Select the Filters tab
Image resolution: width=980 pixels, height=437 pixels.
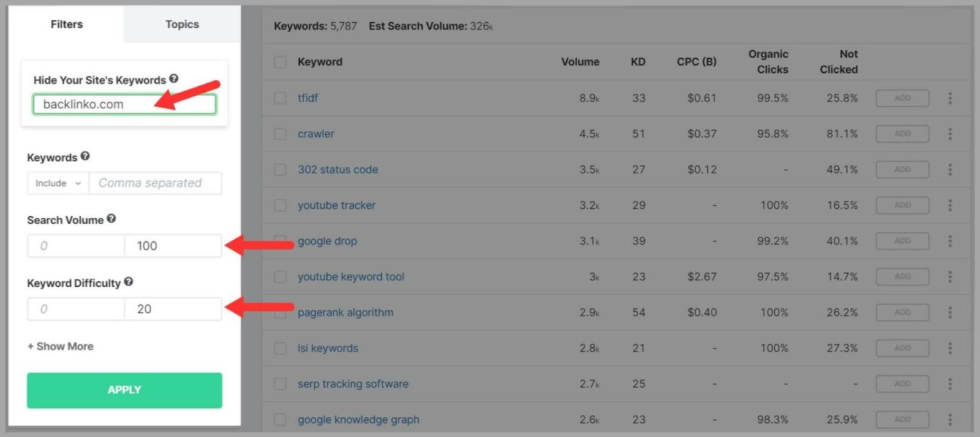[66, 25]
